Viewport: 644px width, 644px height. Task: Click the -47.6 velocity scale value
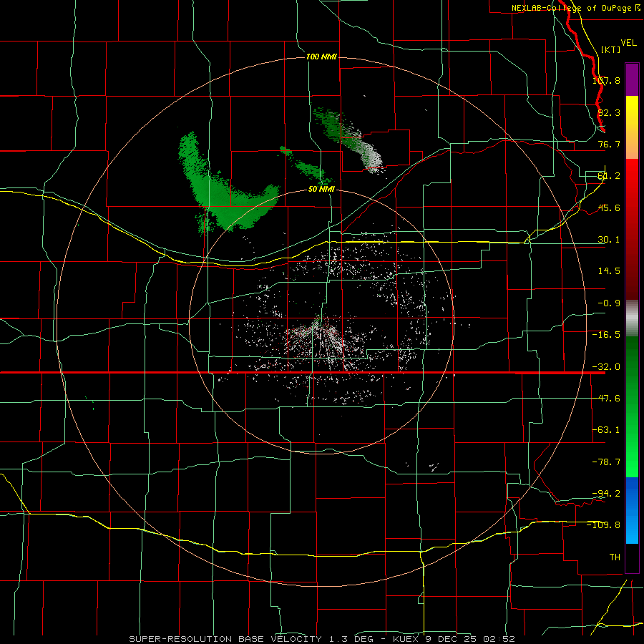606,399
